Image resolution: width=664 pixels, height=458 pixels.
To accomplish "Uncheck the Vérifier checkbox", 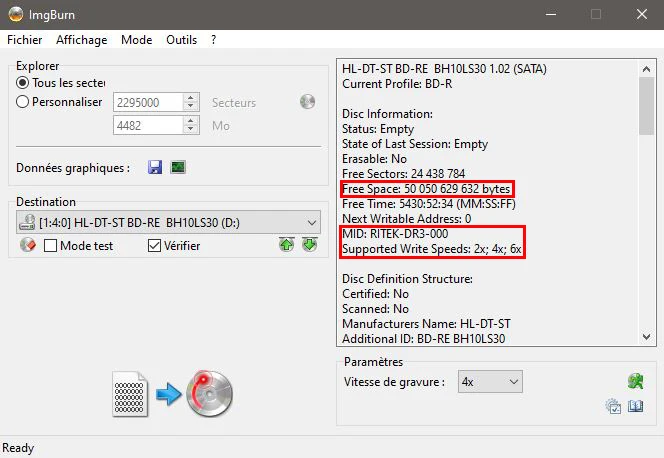I will 154,246.
